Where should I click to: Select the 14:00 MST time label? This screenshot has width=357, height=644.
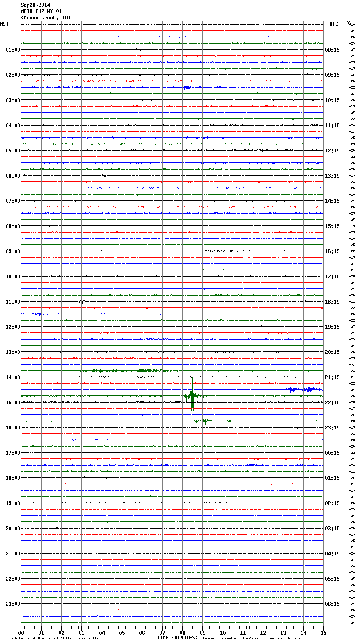tap(13, 377)
